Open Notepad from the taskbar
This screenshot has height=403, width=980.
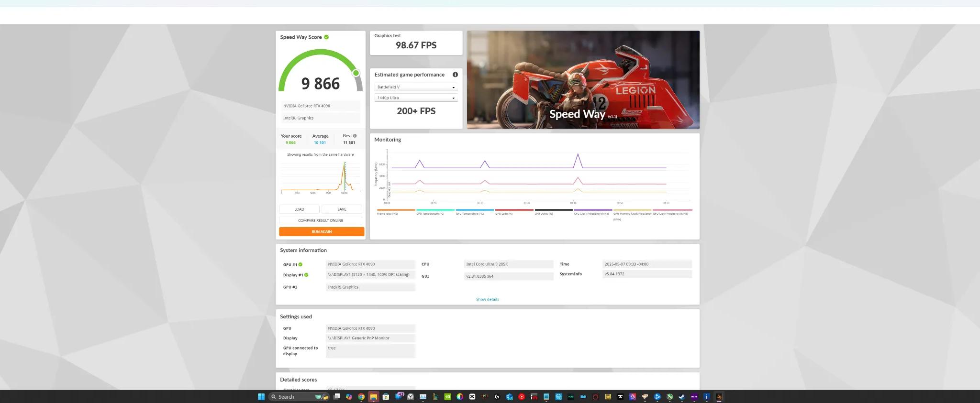546,397
